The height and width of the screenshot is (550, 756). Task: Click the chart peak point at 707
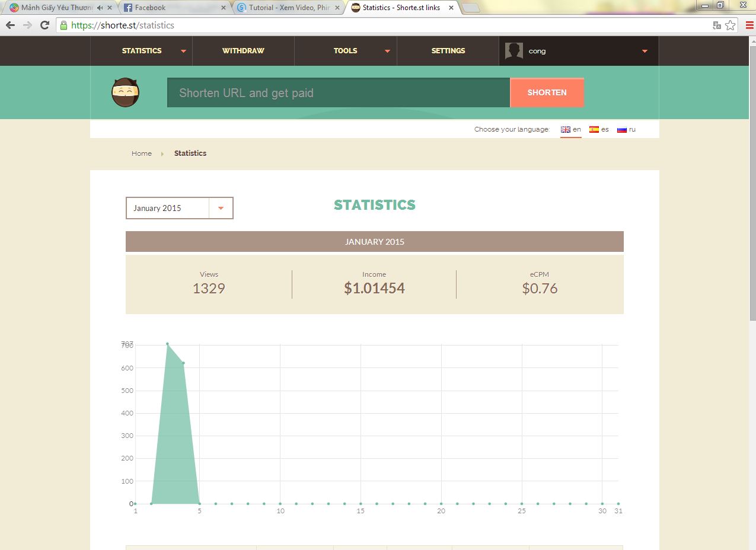point(167,344)
